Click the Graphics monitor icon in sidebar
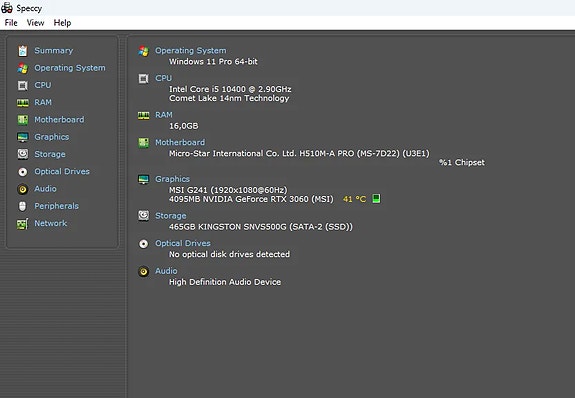575x398 pixels. pos(23,137)
